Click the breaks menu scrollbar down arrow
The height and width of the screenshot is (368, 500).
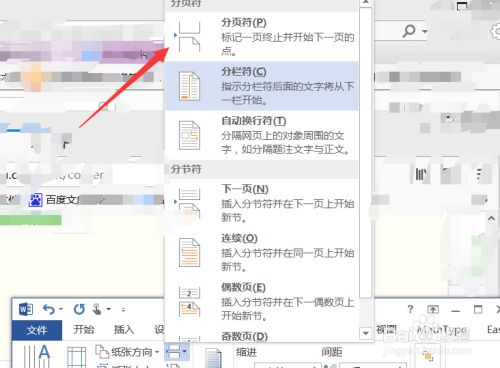366,333
